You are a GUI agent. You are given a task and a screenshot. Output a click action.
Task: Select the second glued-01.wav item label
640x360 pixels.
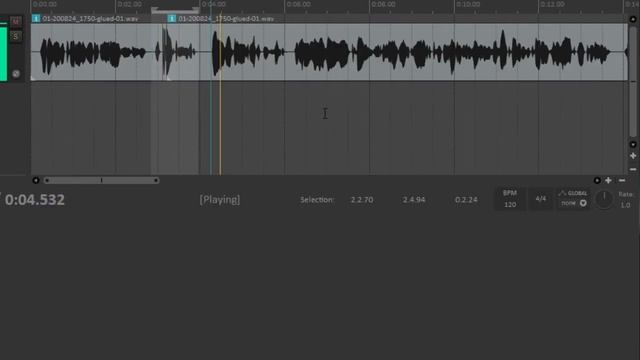coord(226,19)
